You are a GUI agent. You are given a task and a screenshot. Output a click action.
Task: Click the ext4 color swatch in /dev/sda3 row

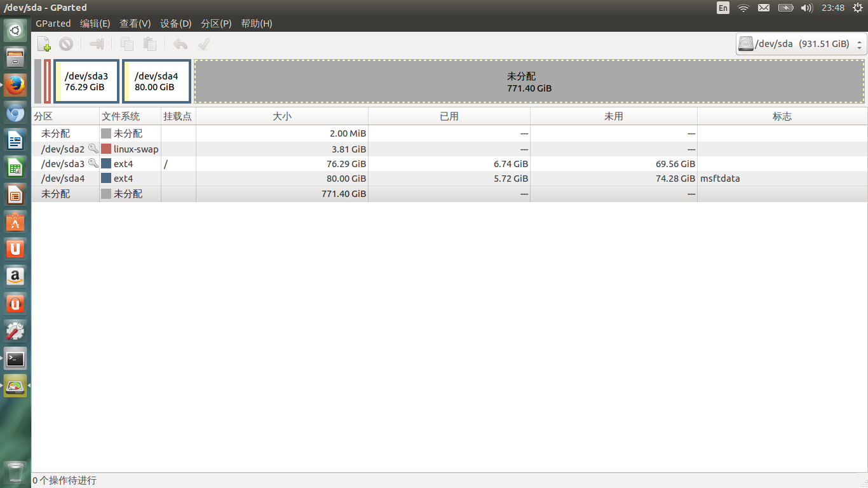point(106,163)
